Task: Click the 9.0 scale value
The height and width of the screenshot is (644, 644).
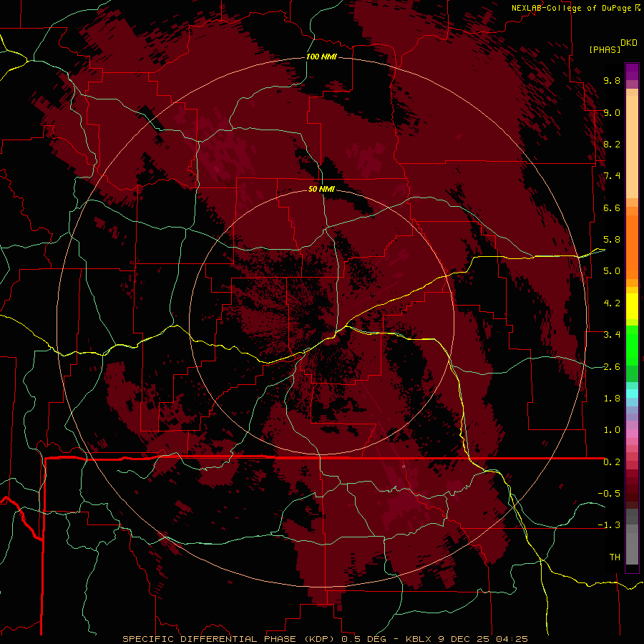Action: (612, 112)
